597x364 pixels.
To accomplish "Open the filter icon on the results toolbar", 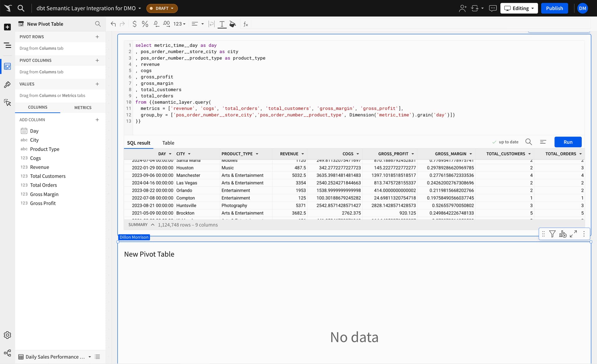I will [x=553, y=234].
